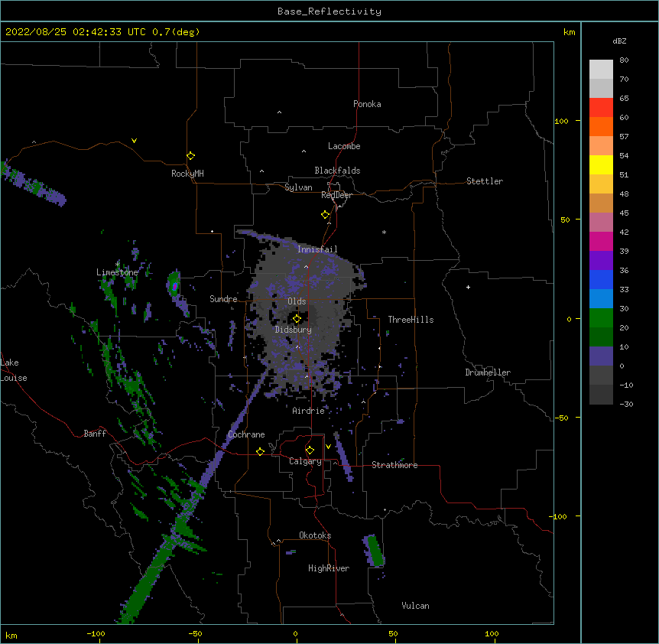Select the light gray 70-80 dBZ legend swatch
Viewport: 659px width, 644px height.
(x=601, y=70)
